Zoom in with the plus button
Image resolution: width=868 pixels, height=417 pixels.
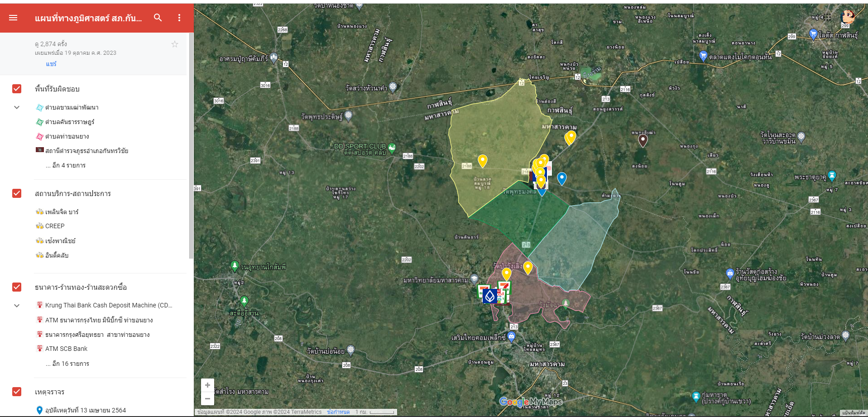click(207, 385)
